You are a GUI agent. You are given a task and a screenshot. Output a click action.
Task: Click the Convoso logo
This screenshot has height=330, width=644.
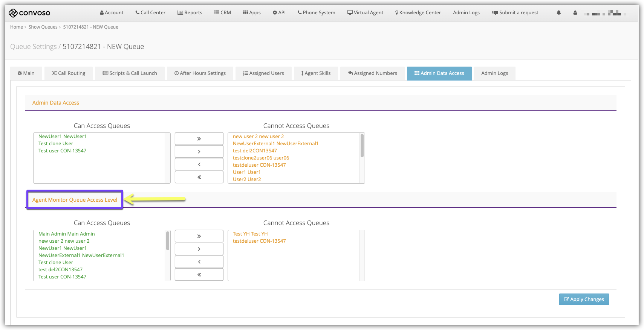click(x=29, y=13)
